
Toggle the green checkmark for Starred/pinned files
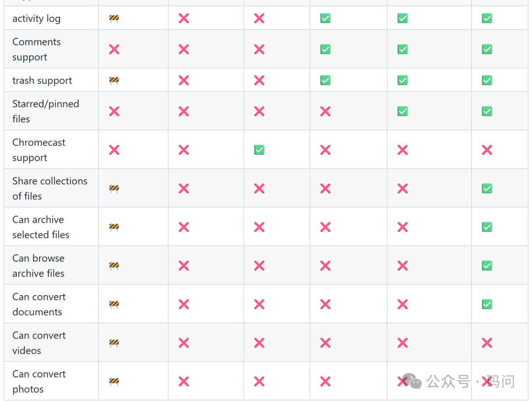[x=402, y=111]
